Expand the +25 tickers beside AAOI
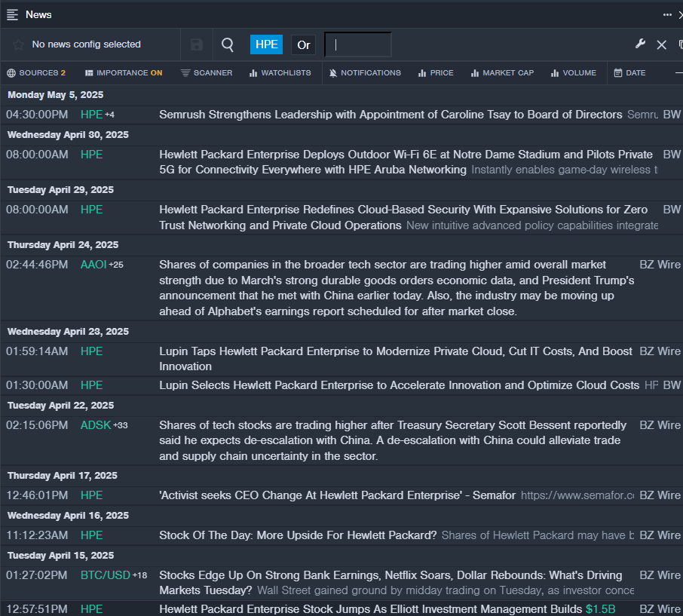683x616 pixels. (x=116, y=265)
